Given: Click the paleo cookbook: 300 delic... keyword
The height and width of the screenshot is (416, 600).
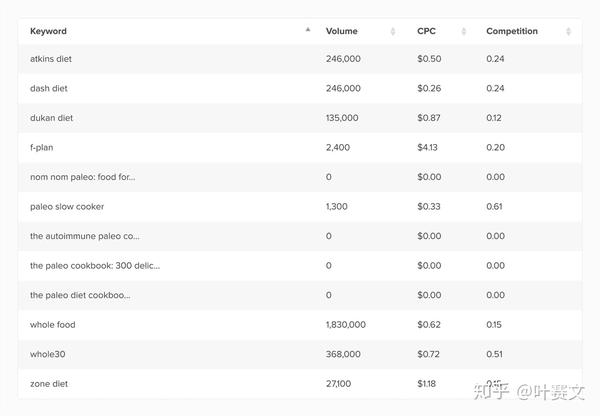Looking at the screenshot, I should click(95, 266).
